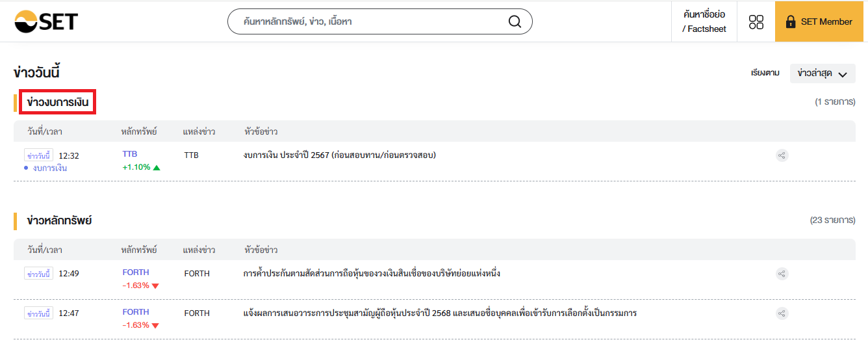
Task: Open the apps grid icon
Action: tap(756, 21)
